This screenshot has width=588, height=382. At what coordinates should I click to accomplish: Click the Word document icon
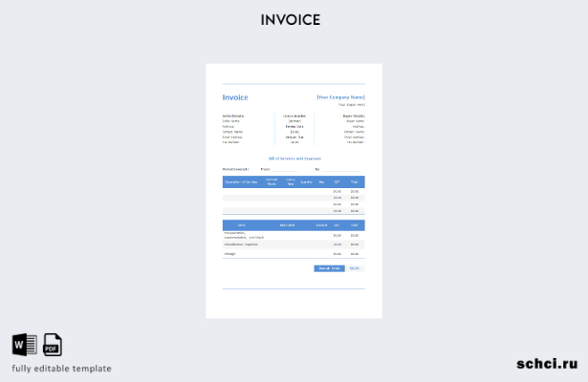point(25,344)
